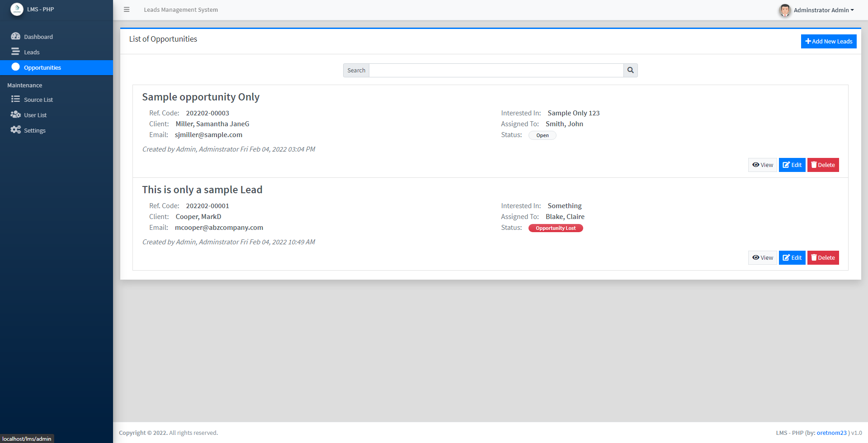Image resolution: width=868 pixels, height=443 pixels.
Task: Click the magnifying glass search icon
Action: pos(630,70)
